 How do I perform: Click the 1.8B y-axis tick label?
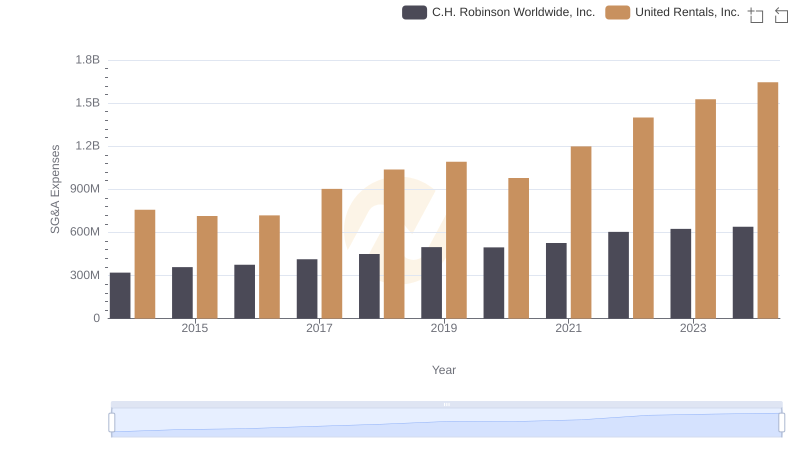[88, 60]
